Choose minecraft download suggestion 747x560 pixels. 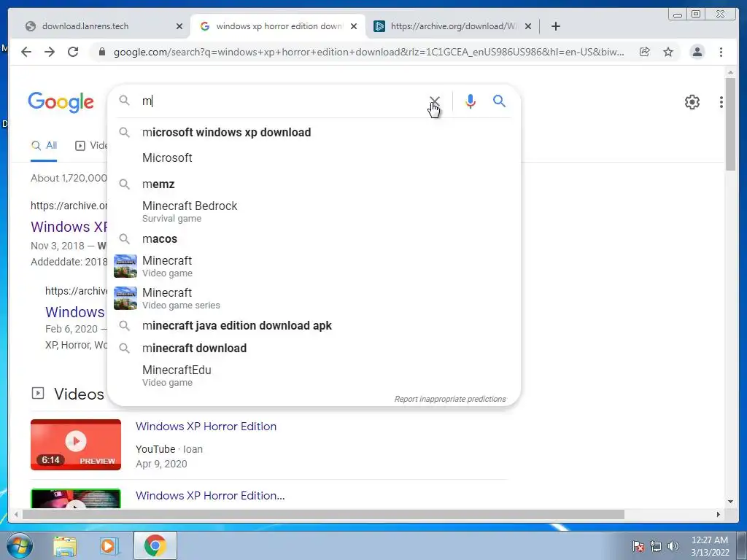[x=314, y=348]
